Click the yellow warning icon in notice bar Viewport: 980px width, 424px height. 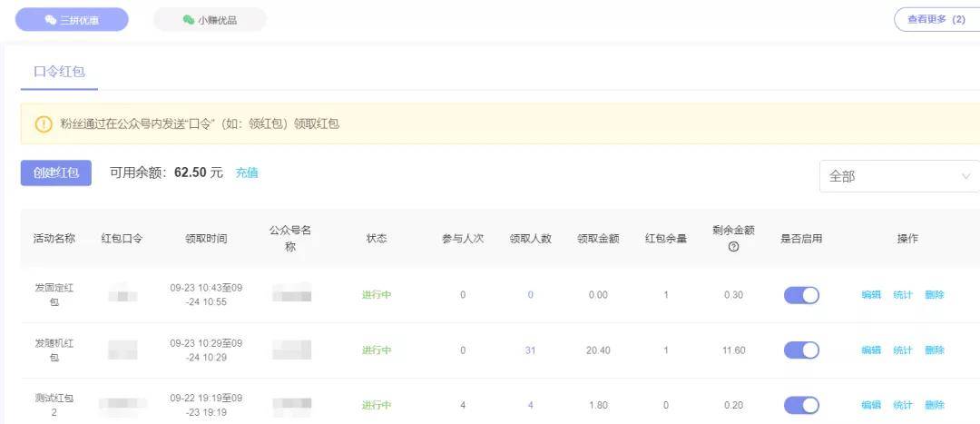[44, 124]
